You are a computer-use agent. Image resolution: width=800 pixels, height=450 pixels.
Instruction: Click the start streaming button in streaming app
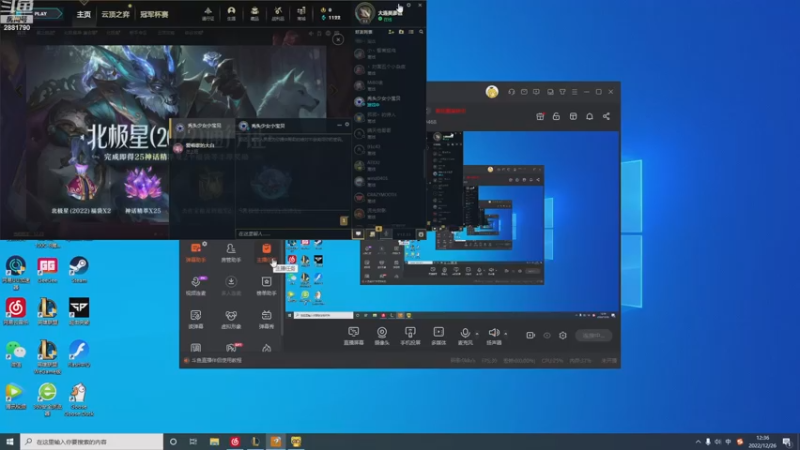click(593, 335)
